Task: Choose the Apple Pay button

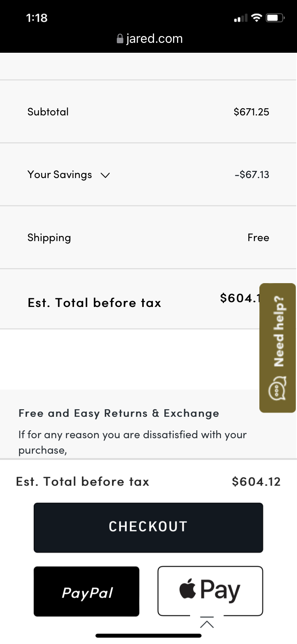Action: (210, 590)
